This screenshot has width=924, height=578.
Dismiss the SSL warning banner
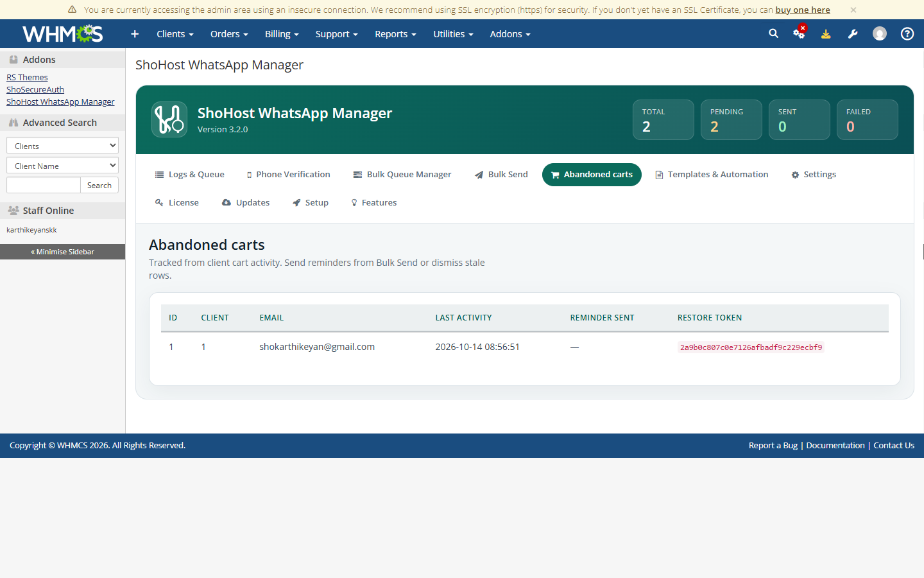[x=853, y=10]
